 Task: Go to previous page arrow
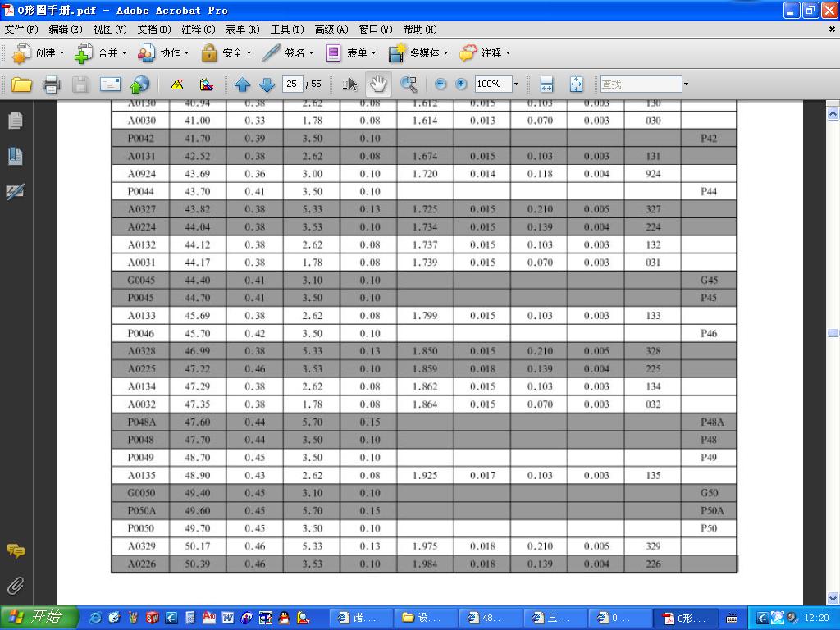(x=242, y=84)
